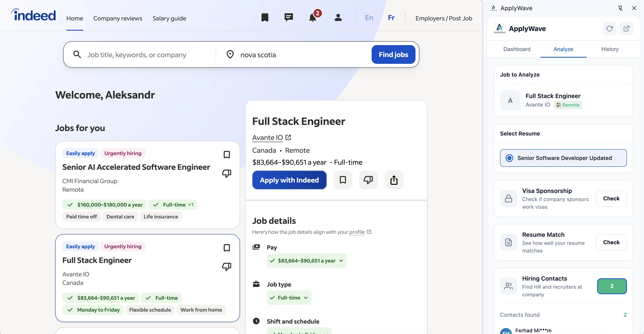Expand the Full-time job type dropdown
This screenshot has height=334, width=644.
pyautogui.click(x=289, y=298)
